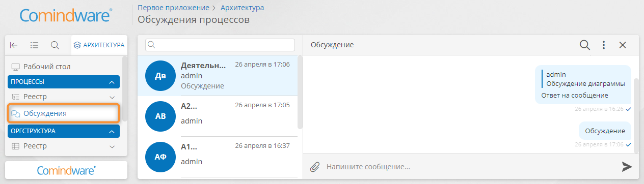The width and height of the screenshot is (644, 184).
Task: Click the checkmark beside 26 апреля в 16:26
Action: pos(629,109)
